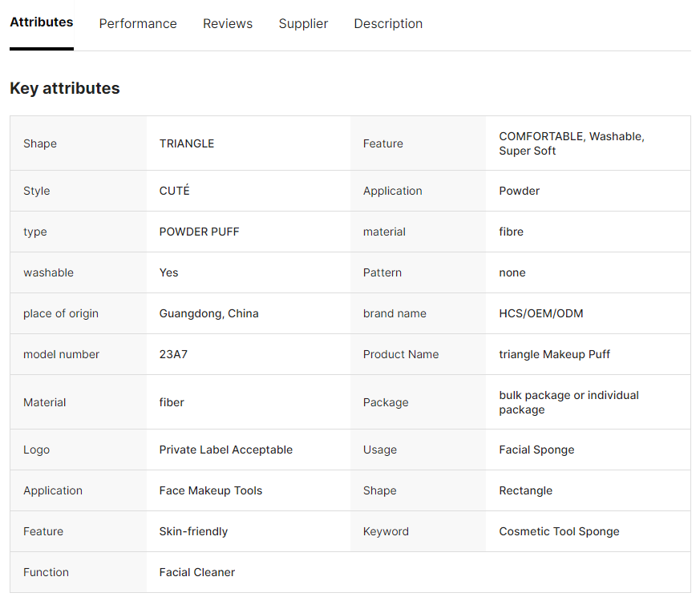700x605 pixels.
Task: Select the Rectangle shape value
Action: coord(525,490)
